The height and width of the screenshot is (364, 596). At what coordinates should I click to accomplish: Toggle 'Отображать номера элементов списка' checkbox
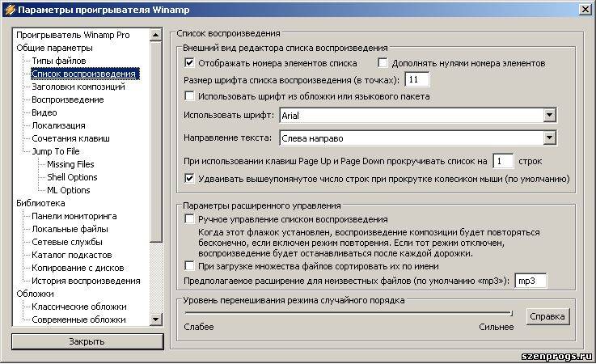click(x=190, y=63)
